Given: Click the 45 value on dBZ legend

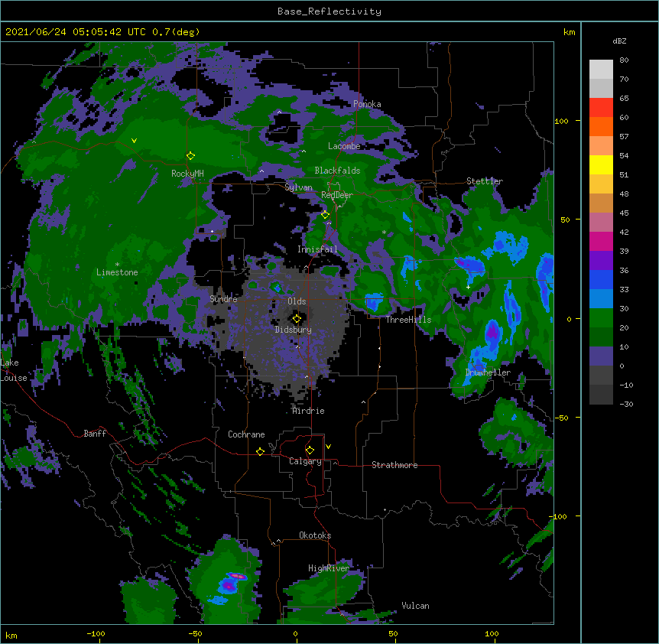Looking at the screenshot, I should (x=624, y=213).
